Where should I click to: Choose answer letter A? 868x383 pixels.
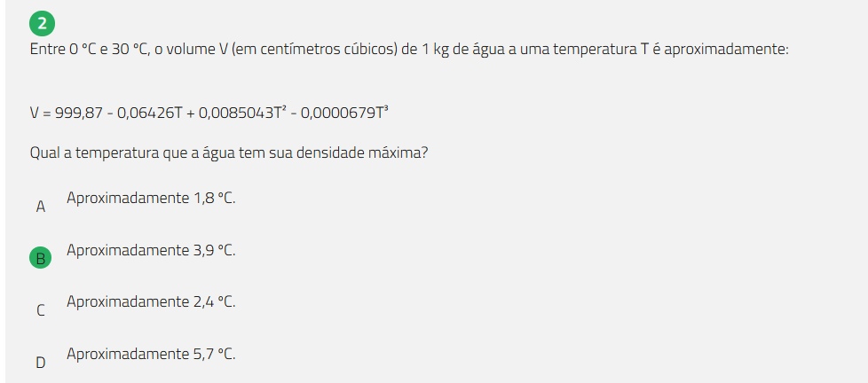[x=40, y=207]
